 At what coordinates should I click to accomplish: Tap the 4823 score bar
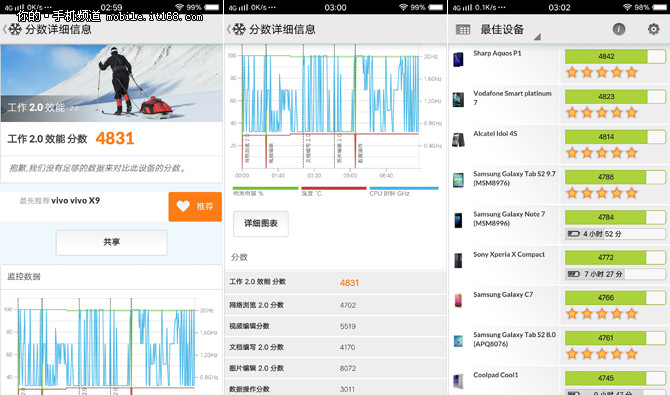615,97
